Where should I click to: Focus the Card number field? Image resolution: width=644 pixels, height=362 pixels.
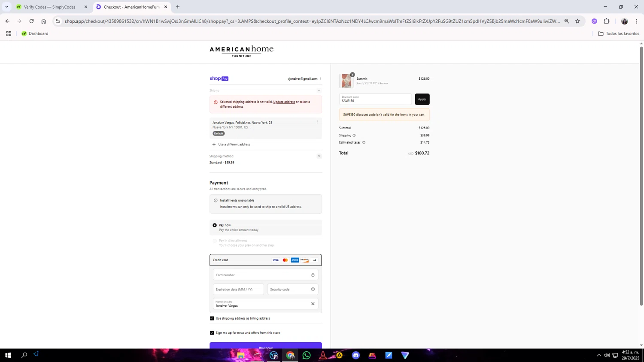click(x=266, y=275)
